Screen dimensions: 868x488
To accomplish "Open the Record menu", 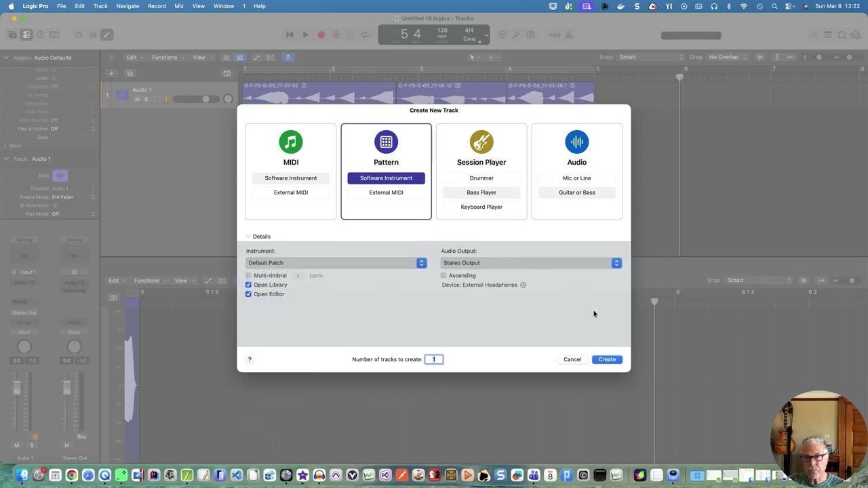I will [x=157, y=6].
